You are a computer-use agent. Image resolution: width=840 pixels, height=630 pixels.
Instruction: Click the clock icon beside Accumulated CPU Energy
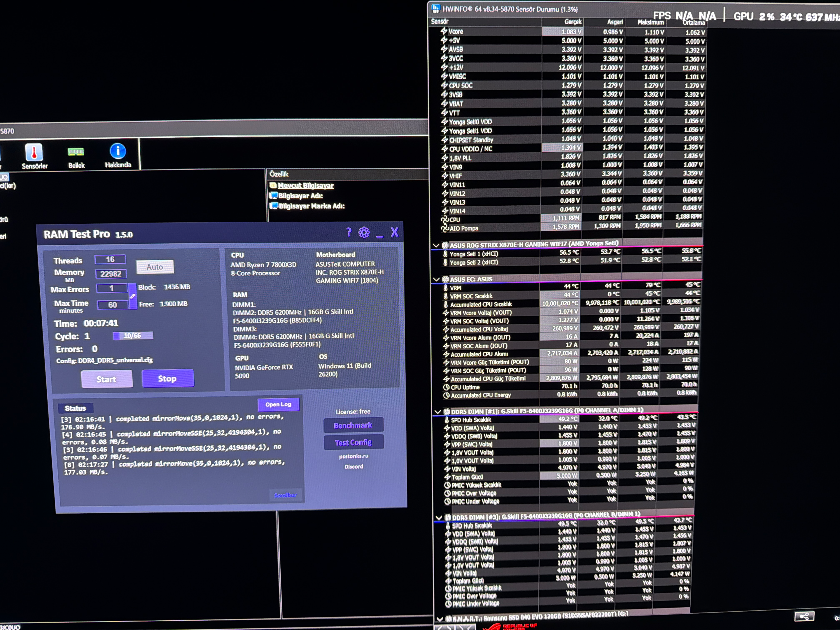pyautogui.click(x=447, y=395)
